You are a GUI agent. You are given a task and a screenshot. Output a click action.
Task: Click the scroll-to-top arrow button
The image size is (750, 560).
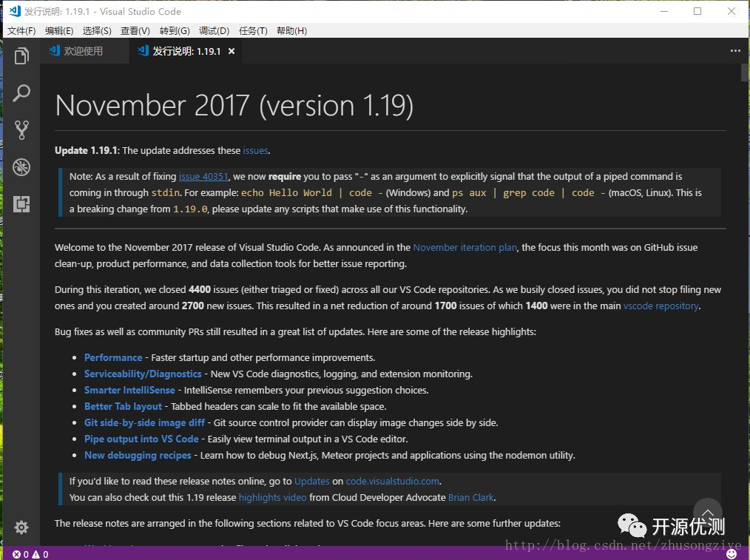coord(707,512)
